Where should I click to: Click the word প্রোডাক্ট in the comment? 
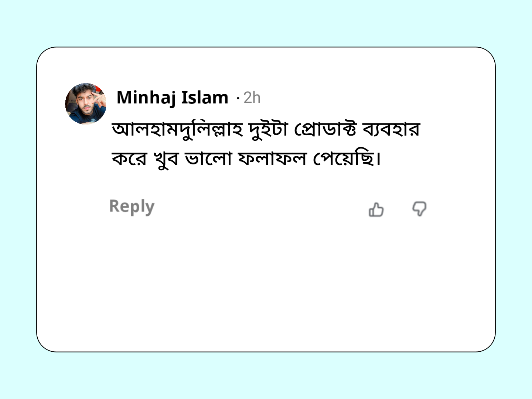click(325, 130)
